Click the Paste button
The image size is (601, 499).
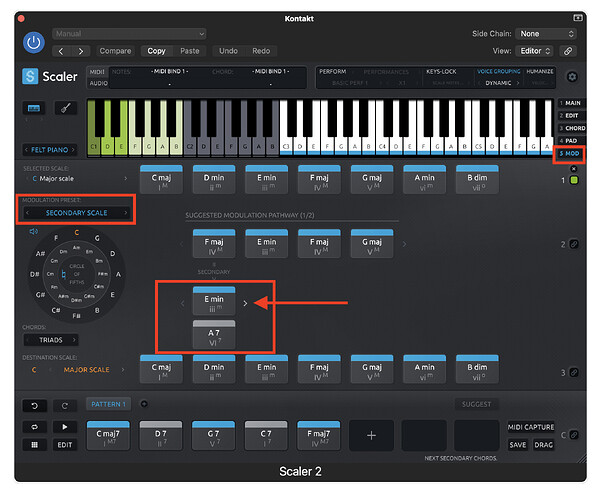point(190,51)
